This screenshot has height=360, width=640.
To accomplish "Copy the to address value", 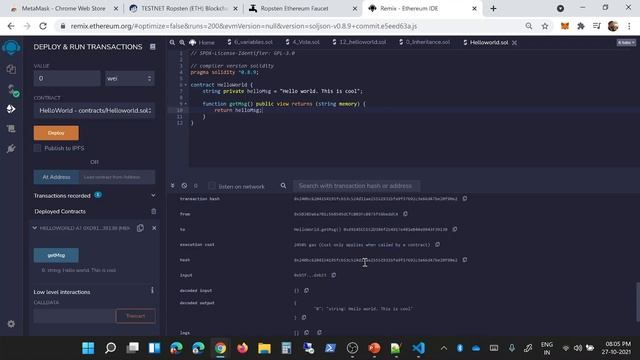I will point(455,229).
